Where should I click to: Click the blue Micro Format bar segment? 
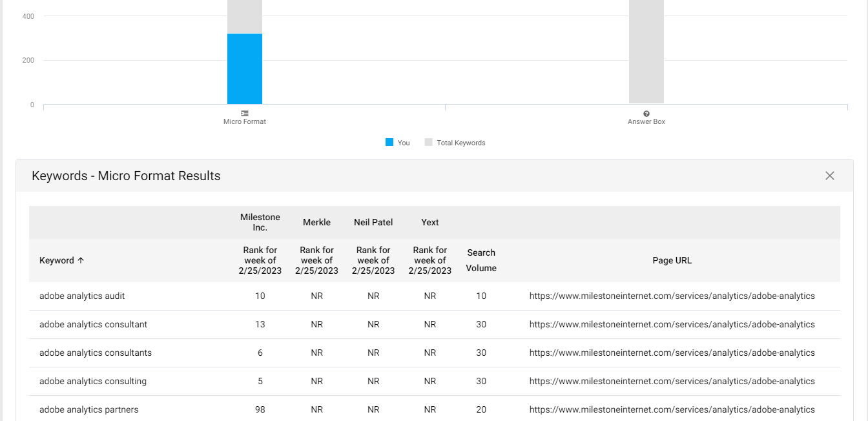[245, 68]
